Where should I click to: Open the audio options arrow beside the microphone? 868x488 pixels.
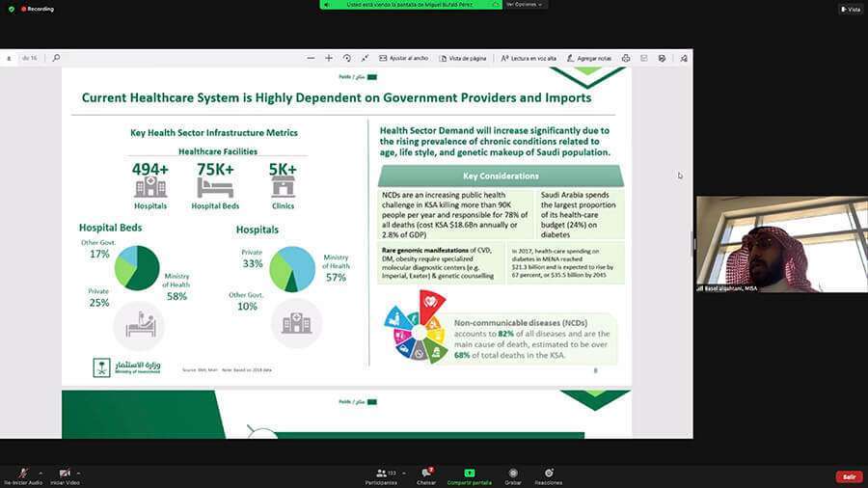[41, 474]
